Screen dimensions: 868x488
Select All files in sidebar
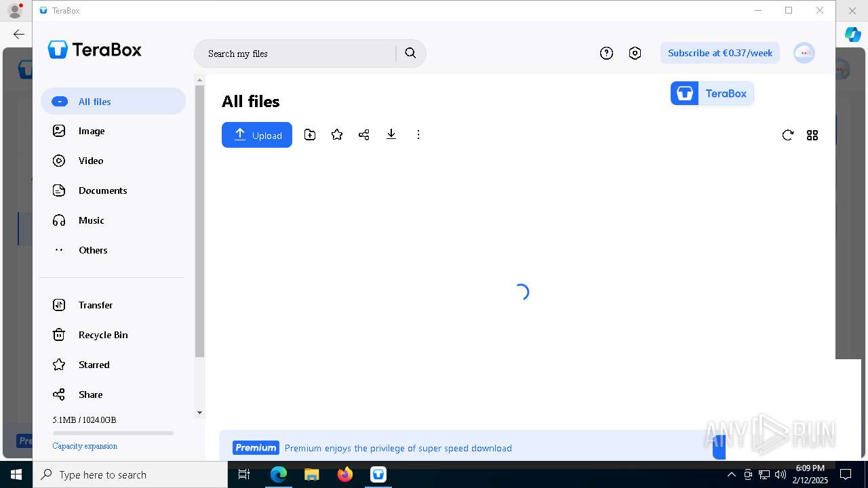tap(113, 101)
